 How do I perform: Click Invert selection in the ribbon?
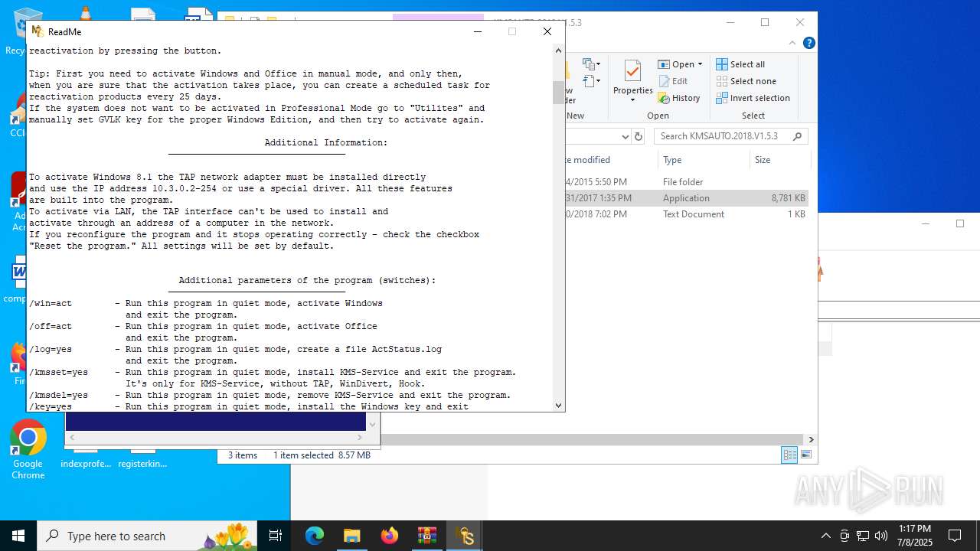point(753,98)
